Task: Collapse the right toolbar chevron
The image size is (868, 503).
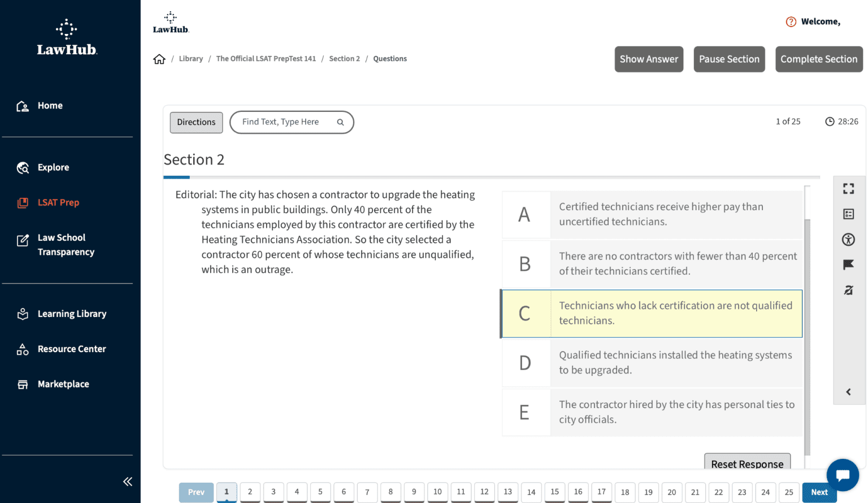Action: click(x=848, y=392)
